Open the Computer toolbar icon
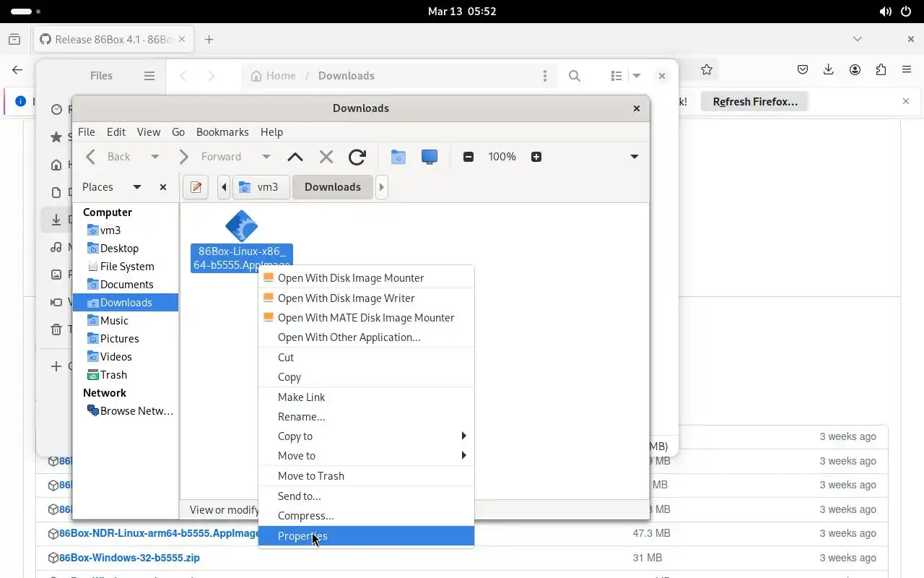Viewport: 924px width, 578px height. (430, 157)
